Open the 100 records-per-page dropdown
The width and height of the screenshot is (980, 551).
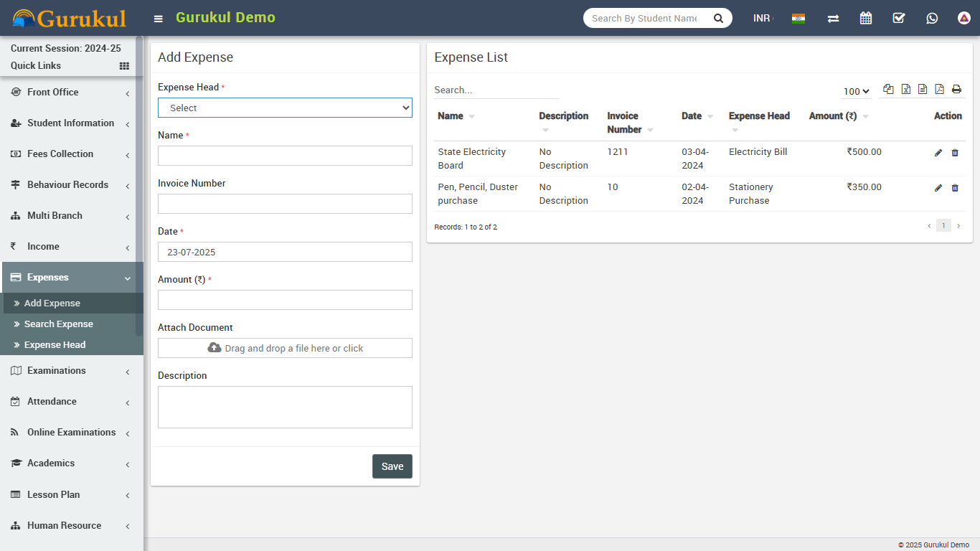[x=856, y=91]
